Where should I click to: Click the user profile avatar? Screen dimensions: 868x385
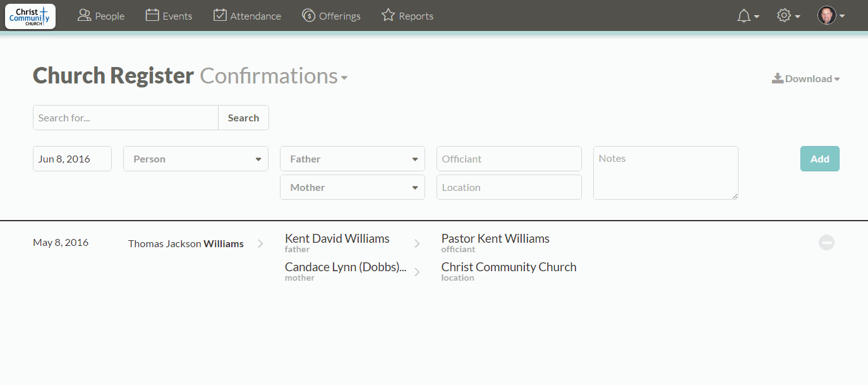pyautogui.click(x=830, y=16)
